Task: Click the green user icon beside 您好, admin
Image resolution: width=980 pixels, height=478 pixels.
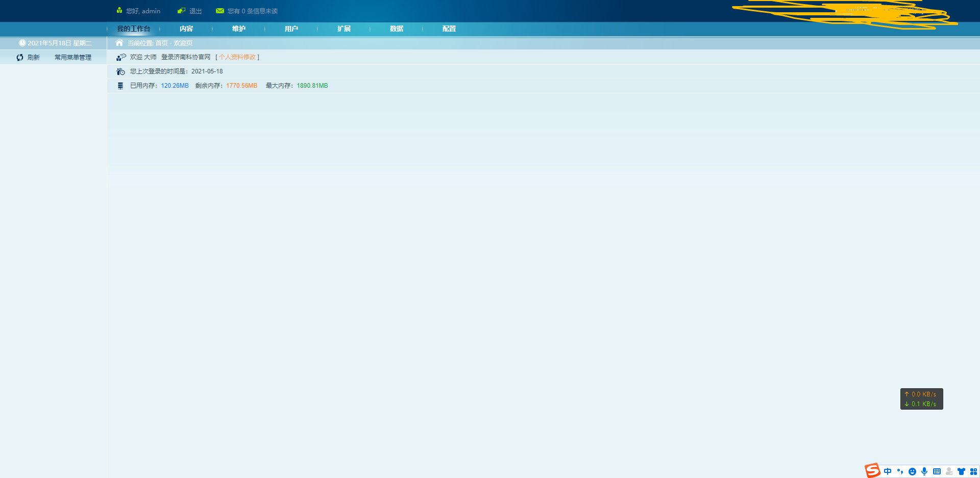Action: point(119,10)
